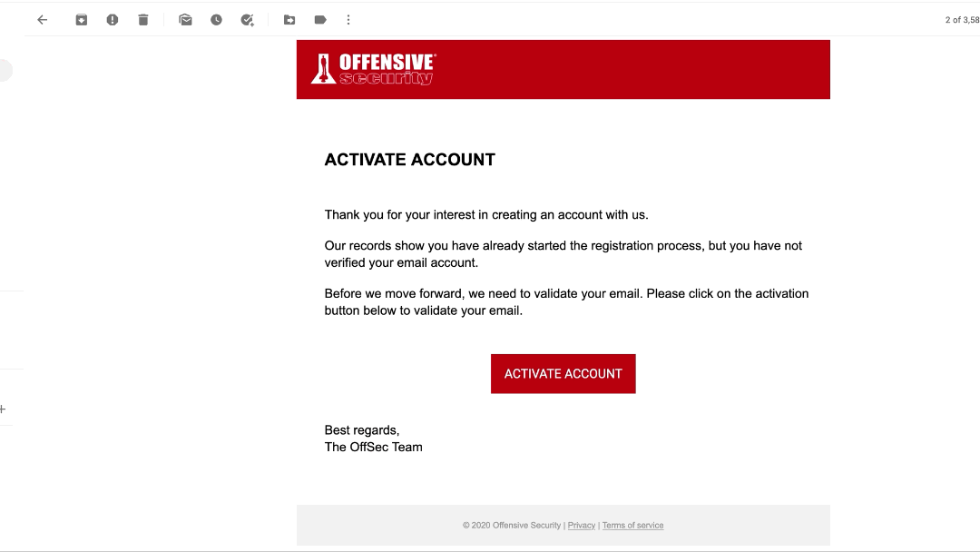The width and height of the screenshot is (980, 552).
Task: Open the Labels menu
Action: 320,20
